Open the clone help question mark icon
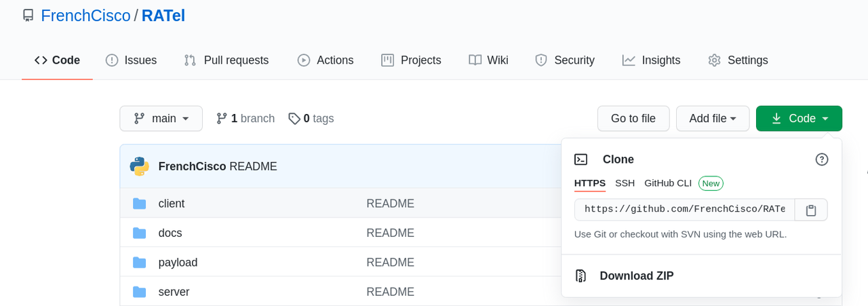Viewport: 868px width, 306px height. (822, 159)
